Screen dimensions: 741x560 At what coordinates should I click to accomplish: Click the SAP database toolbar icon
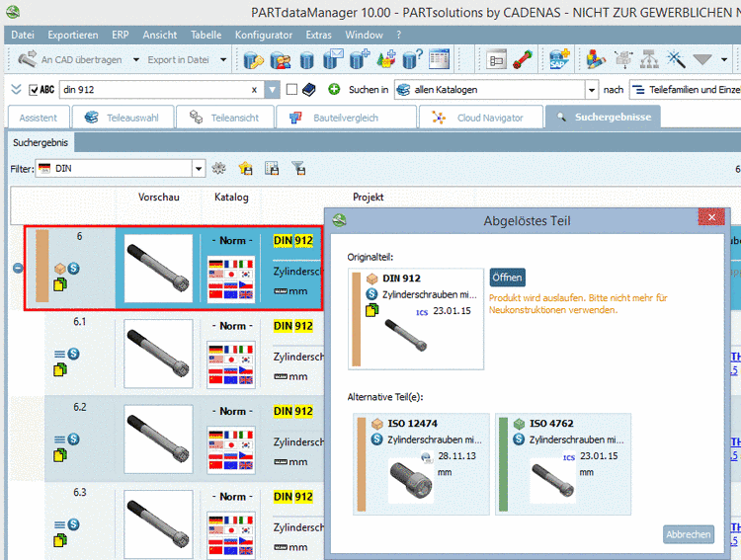coord(559,59)
